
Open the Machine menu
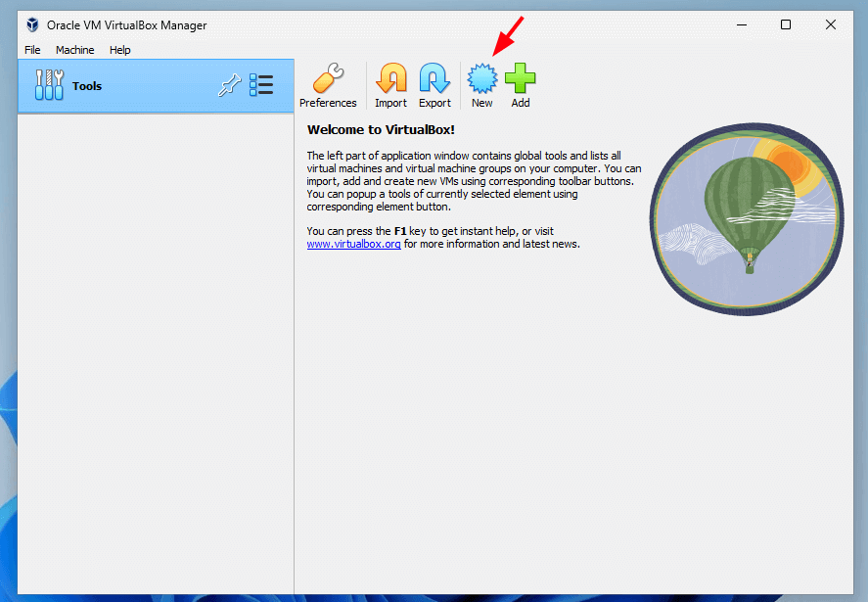74,50
